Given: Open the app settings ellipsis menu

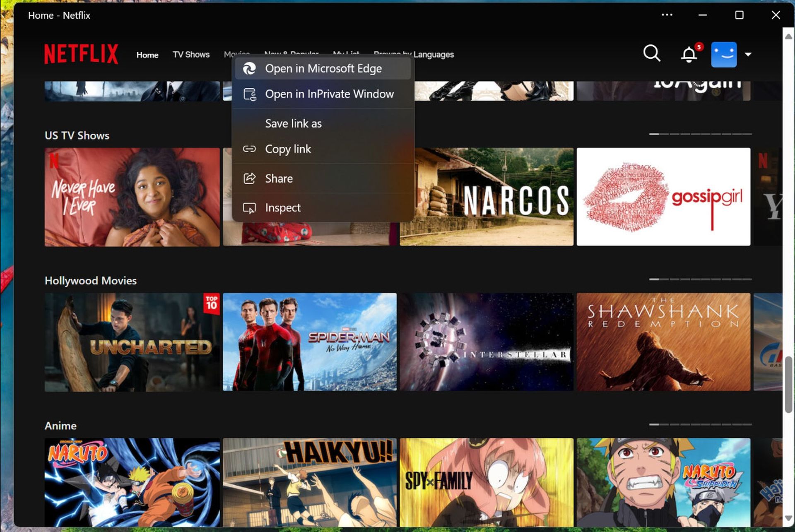Looking at the screenshot, I should pos(667,15).
